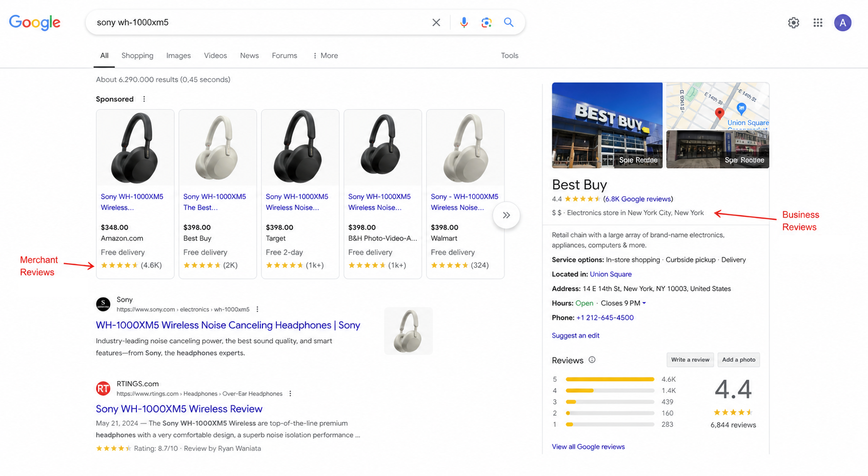The height and width of the screenshot is (476, 868).
Task: Click the 1-star rating bar
Action: tap(610, 424)
